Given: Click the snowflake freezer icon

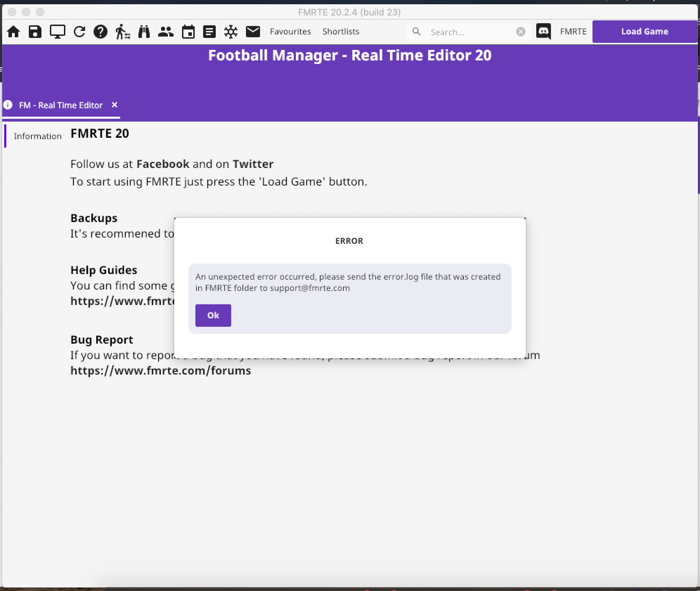Looking at the screenshot, I should coord(231,32).
